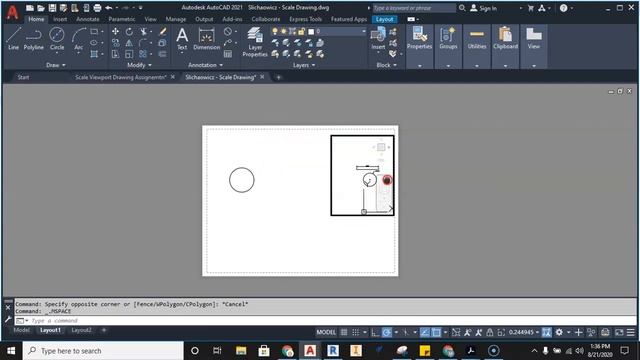Open the Express Tools tab
640x360 pixels.
click(305, 19)
